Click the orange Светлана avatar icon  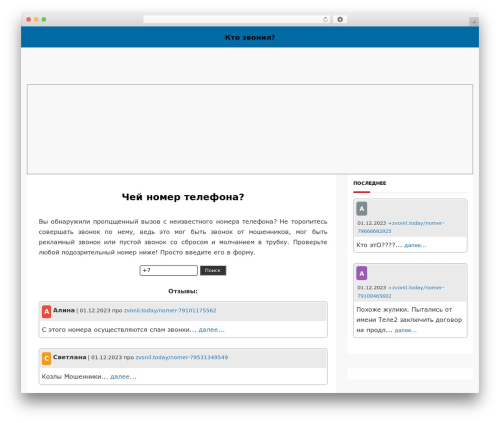(46, 358)
